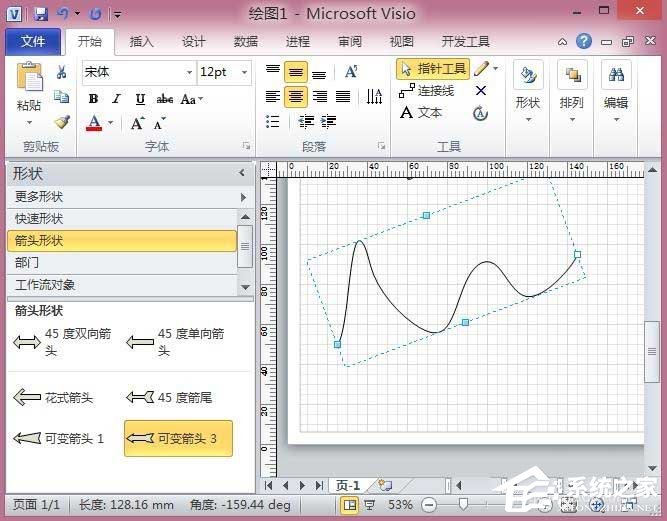
Task: Justify paragraph text
Action: click(x=343, y=97)
